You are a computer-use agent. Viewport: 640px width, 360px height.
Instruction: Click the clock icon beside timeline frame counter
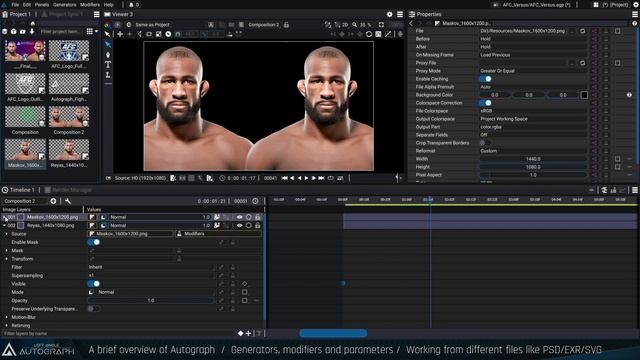click(256, 201)
